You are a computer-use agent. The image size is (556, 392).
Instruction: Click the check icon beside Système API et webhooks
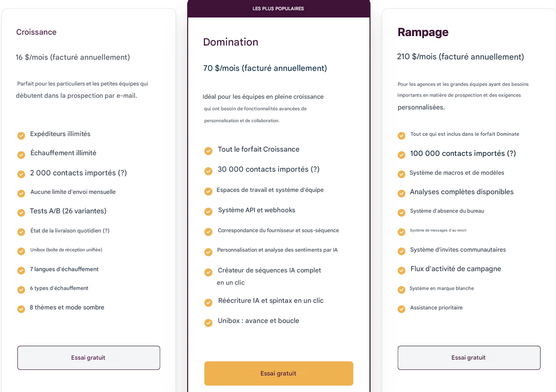(208, 212)
